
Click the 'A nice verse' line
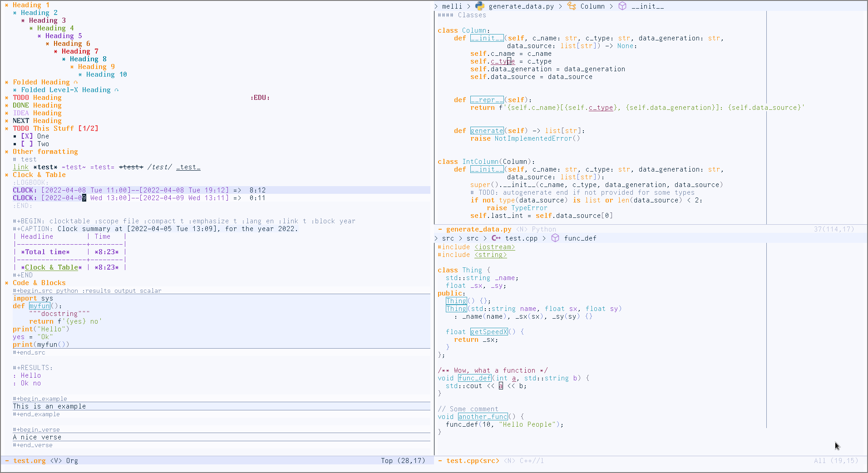(x=37, y=437)
